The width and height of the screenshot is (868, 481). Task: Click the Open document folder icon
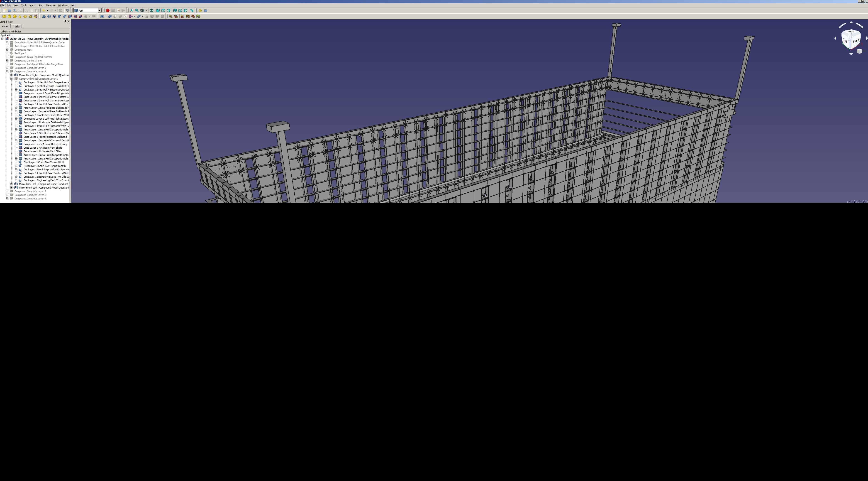10,10
